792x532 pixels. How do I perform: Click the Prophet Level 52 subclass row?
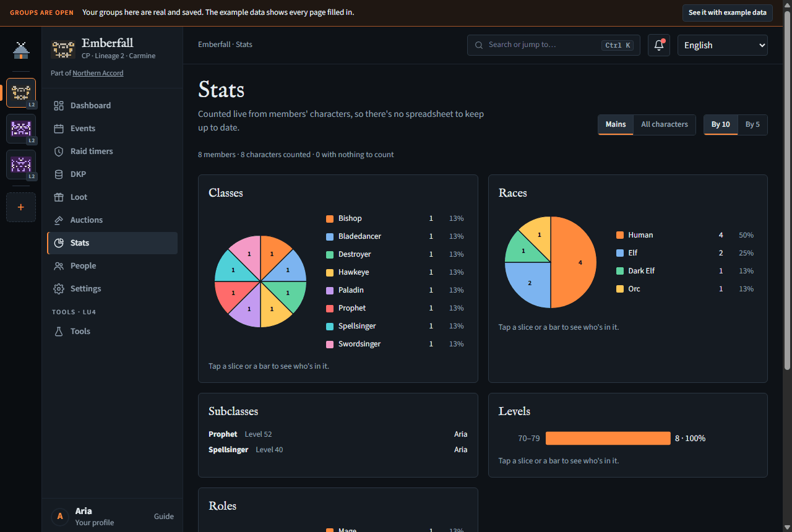point(338,434)
